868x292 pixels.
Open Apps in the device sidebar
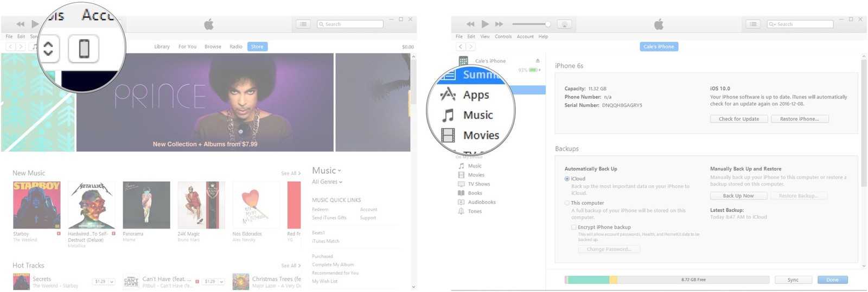coord(475,95)
